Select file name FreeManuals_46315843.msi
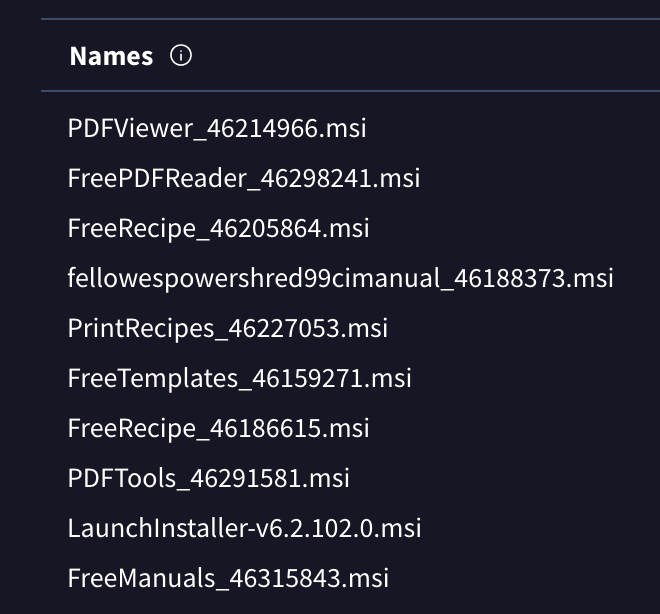 (x=228, y=578)
